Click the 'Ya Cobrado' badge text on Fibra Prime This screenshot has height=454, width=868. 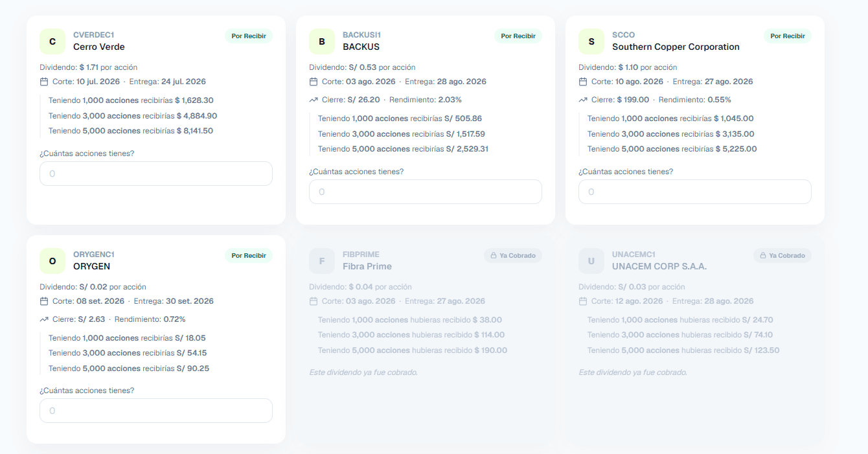click(518, 256)
